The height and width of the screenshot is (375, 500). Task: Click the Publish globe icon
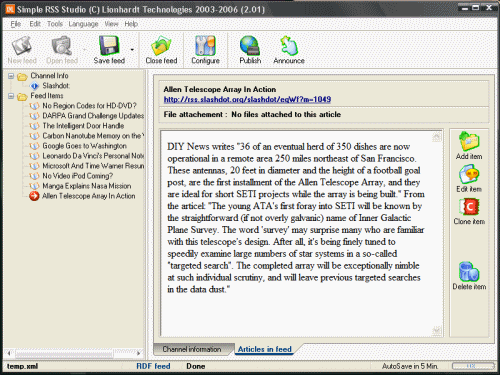point(250,45)
